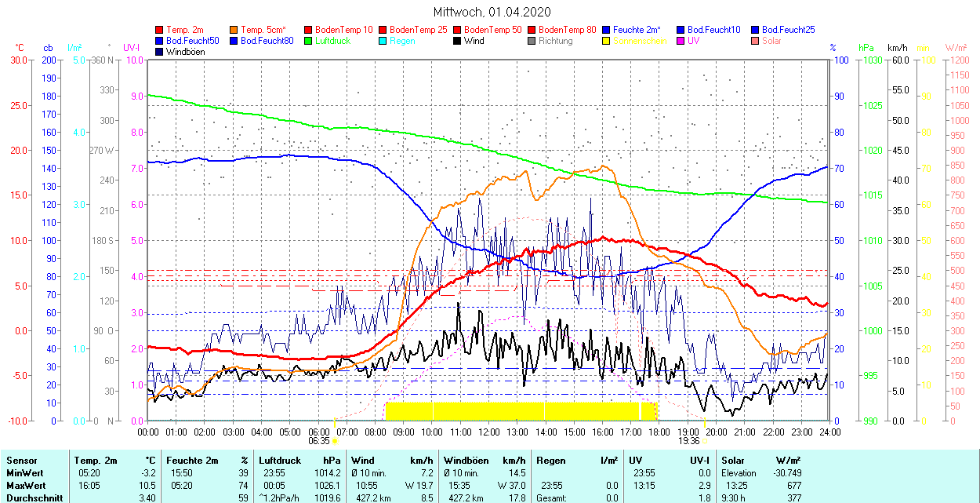Click the BodenTemp 80 legend label
980x503 pixels.
pyautogui.click(x=568, y=30)
